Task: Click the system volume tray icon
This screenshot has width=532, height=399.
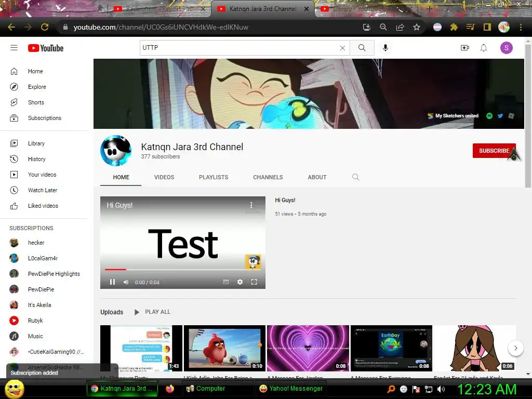Action: [x=441, y=389]
